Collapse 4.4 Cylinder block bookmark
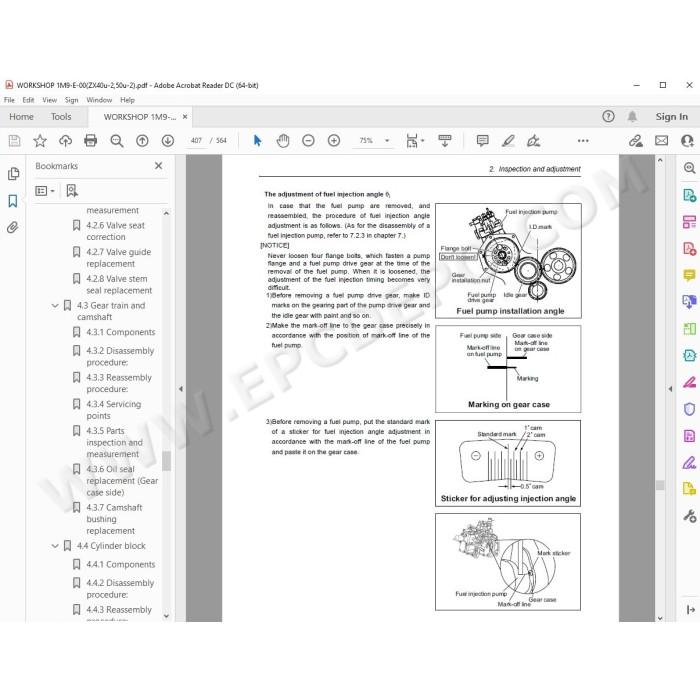 (x=55, y=546)
